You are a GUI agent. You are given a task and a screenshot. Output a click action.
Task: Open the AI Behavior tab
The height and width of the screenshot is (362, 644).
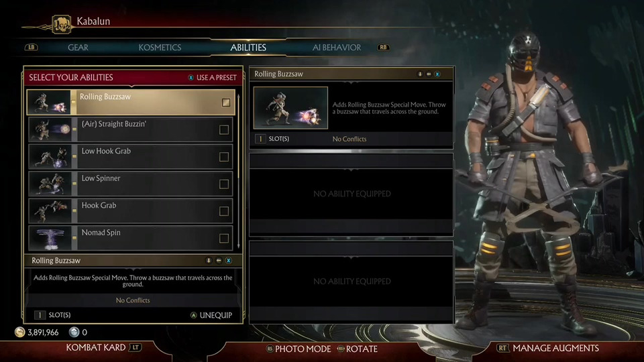coord(337,48)
